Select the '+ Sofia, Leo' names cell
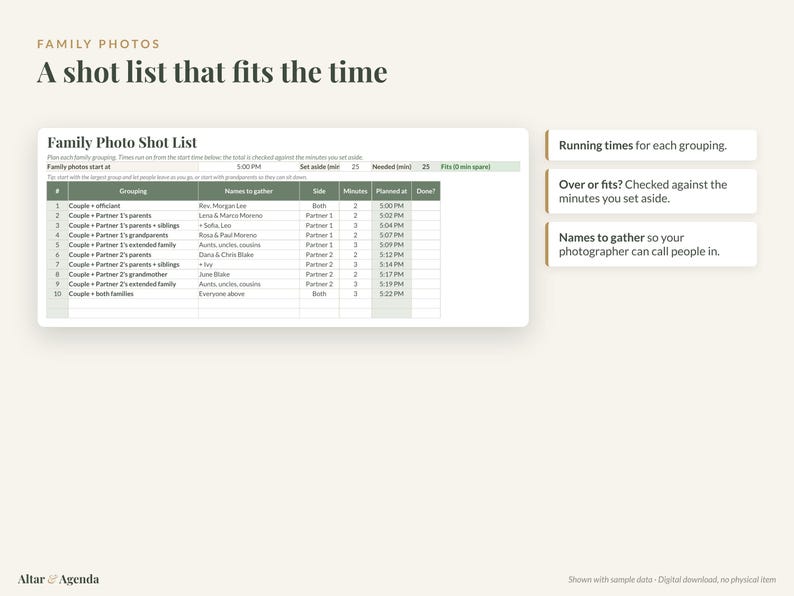Image resolution: width=794 pixels, height=596 pixels. [x=249, y=225]
